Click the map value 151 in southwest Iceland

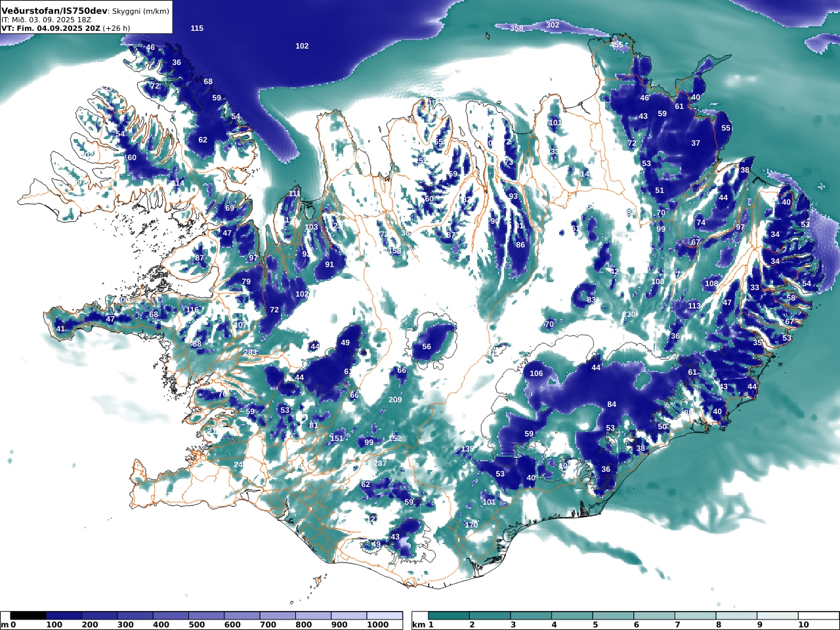(x=337, y=438)
